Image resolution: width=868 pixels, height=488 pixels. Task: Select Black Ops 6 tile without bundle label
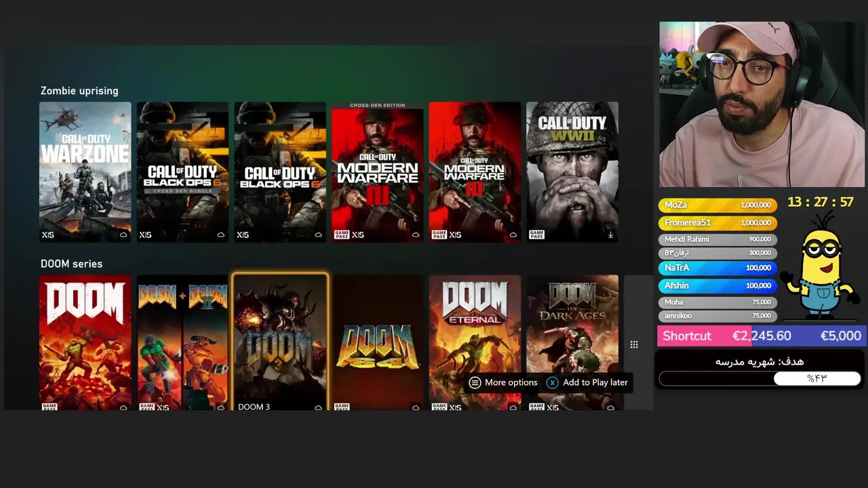pos(280,171)
